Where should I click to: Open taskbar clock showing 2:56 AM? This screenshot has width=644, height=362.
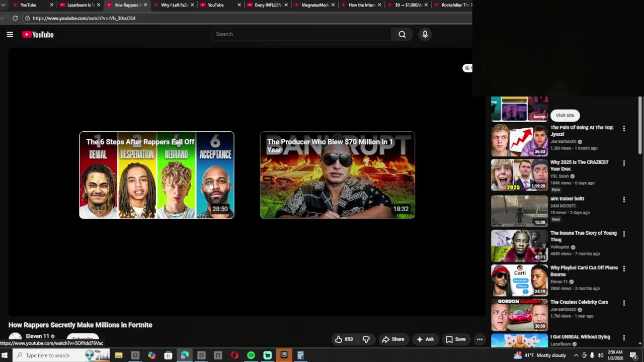(x=615, y=355)
